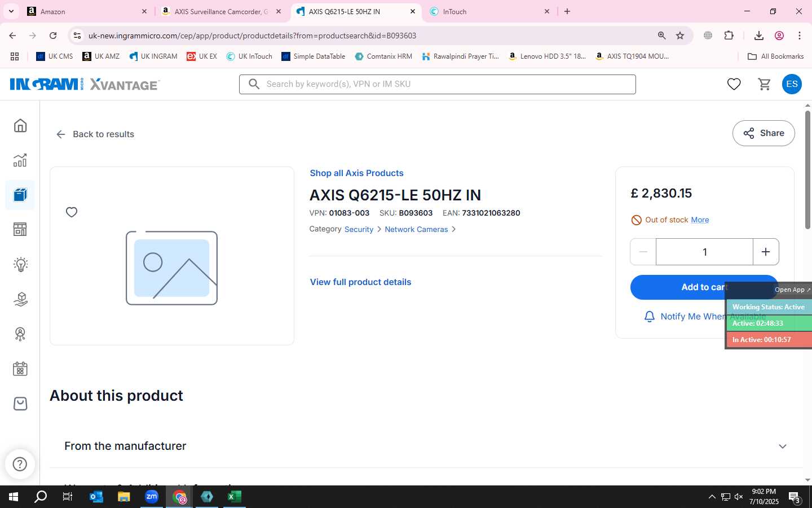Viewport: 812px width, 508px height.
Task: Close the AXIS Q6215-LE 50HZ IN tab
Action: tap(413, 11)
